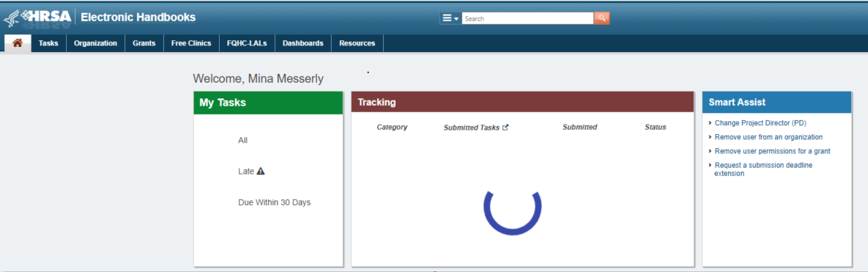The image size is (868, 272).
Task: Click the orange search magnifier button
Action: (601, 18)
